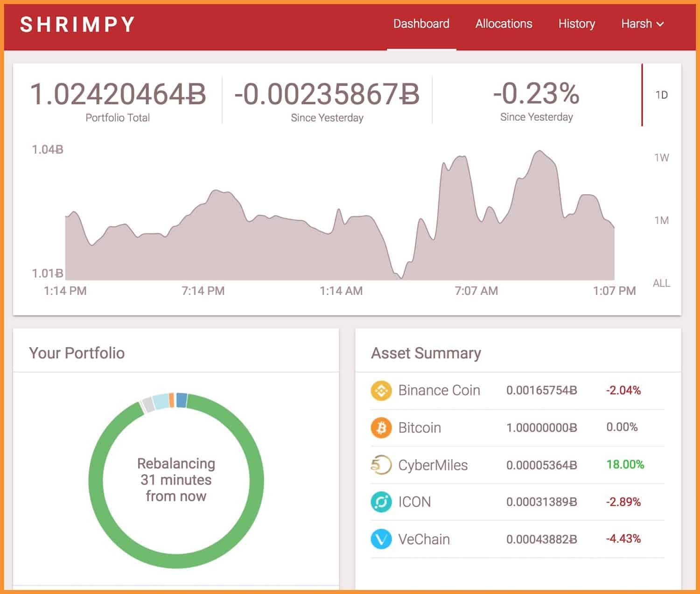Click the Bitcoin orange logo icon
The image size is (700, 594).
[x=381, y=427]
